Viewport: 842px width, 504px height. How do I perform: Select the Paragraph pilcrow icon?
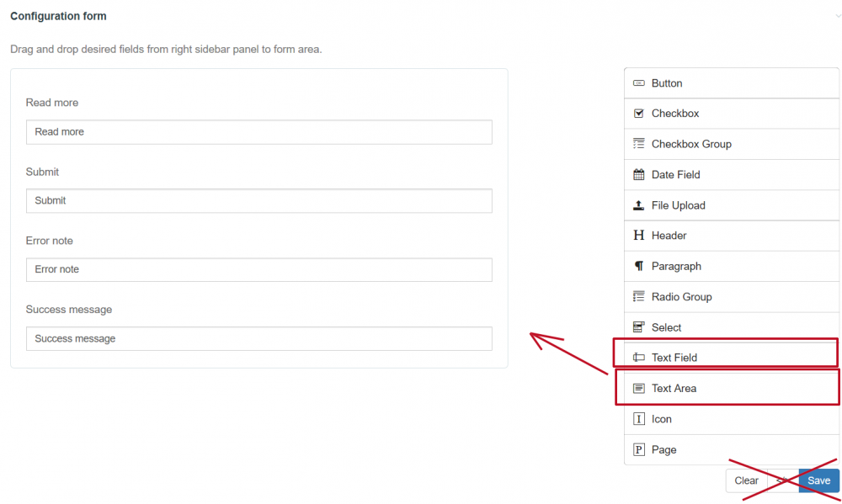(638, 267)
